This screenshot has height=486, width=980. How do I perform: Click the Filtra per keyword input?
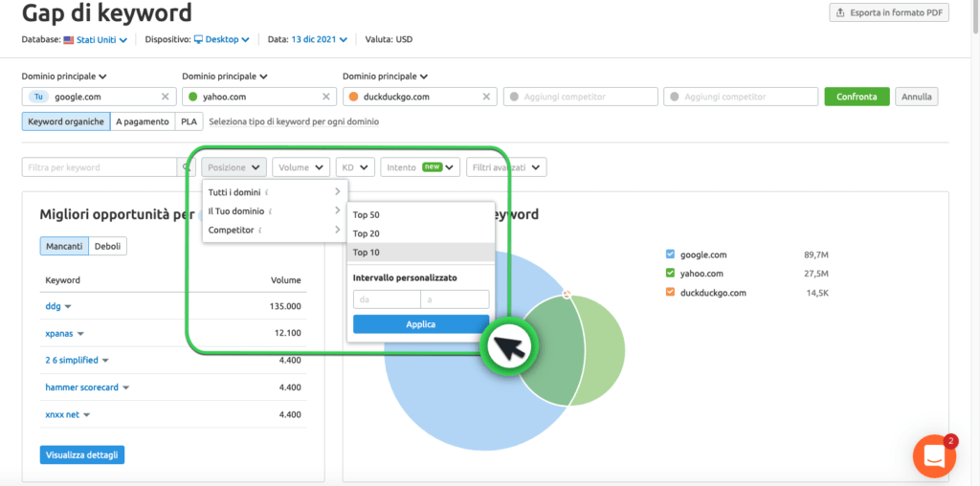click(x=100, y=167)
